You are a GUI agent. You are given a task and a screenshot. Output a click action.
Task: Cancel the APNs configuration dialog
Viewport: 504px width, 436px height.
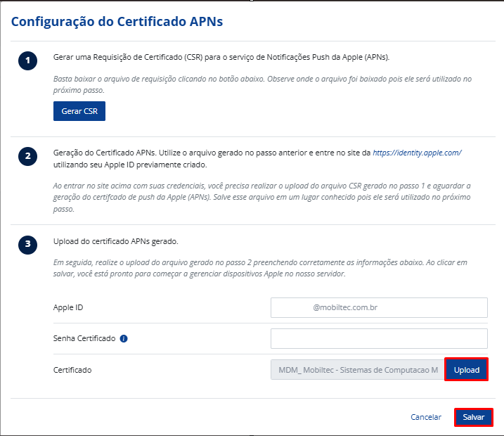point(426,417)
